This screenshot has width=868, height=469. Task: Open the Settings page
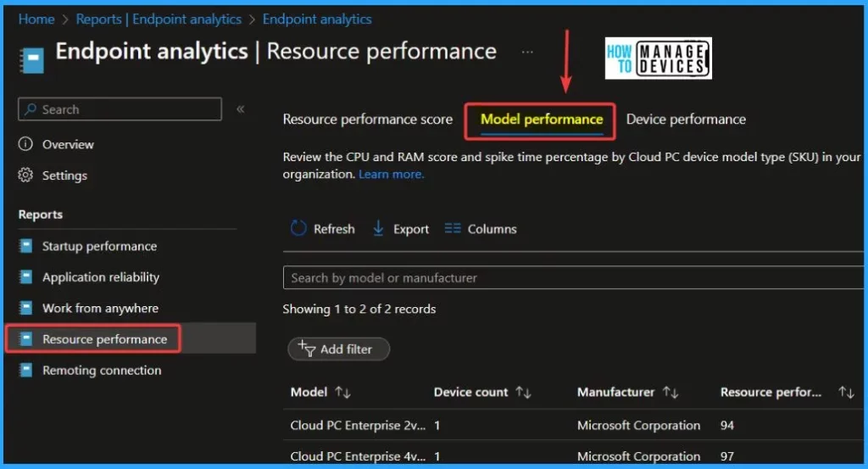tap(64, 176)
